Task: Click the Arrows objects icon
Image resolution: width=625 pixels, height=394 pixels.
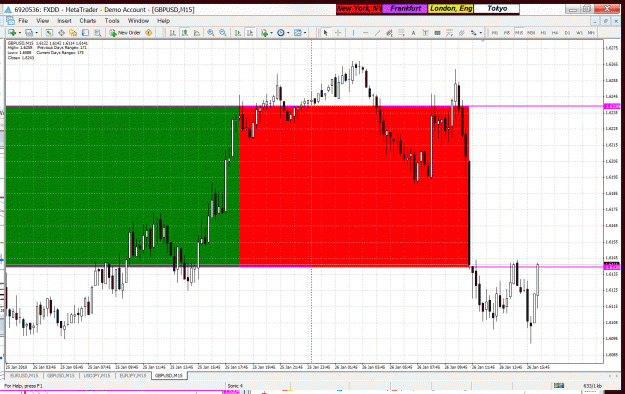Action: (474, 33)
